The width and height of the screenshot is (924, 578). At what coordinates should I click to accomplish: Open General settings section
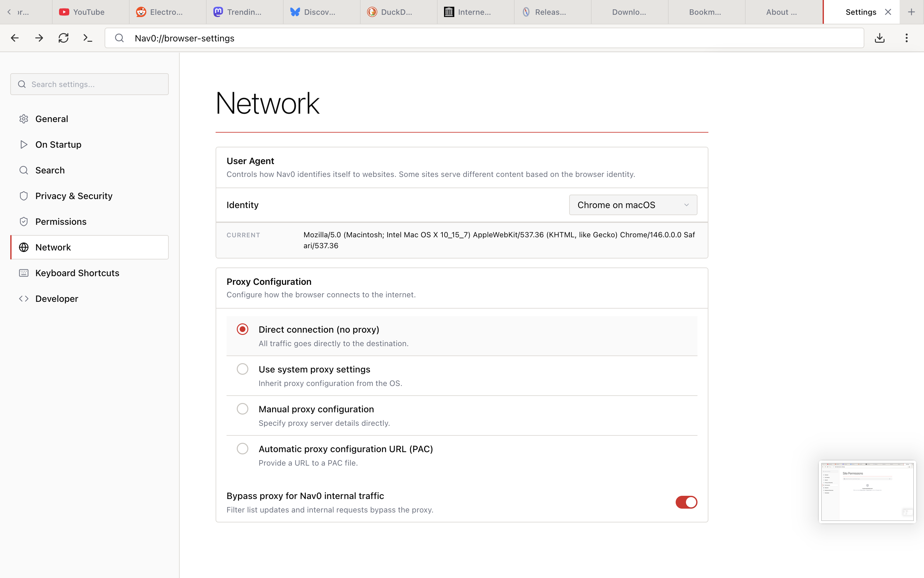tap(89, 119)
